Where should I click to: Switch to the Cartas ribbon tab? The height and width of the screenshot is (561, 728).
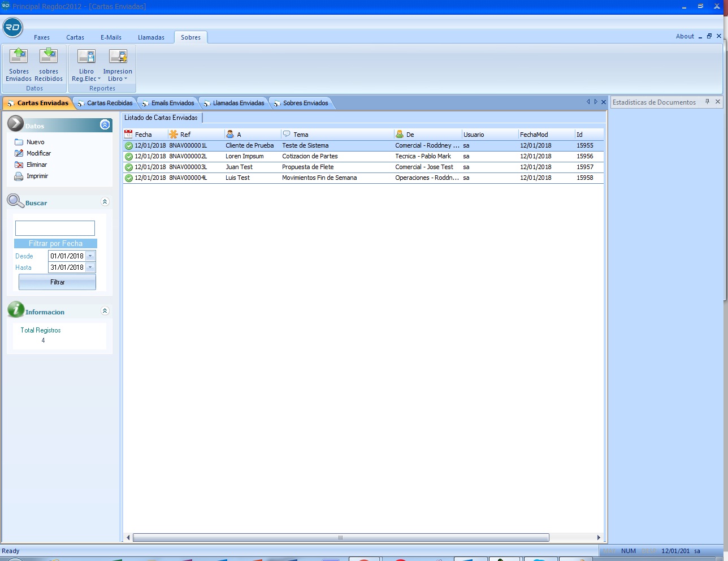pyautogui.click(x=75, y=37)
